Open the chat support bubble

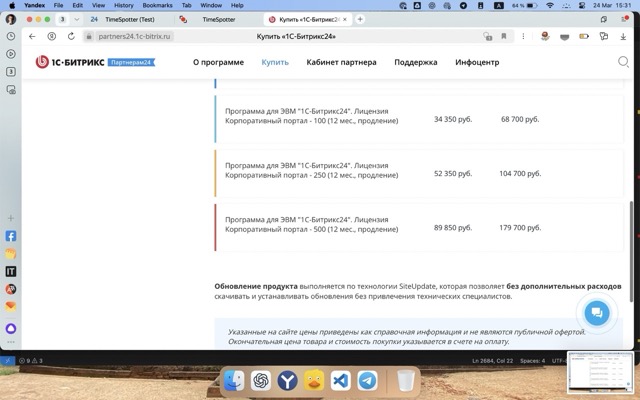[597, 313]
